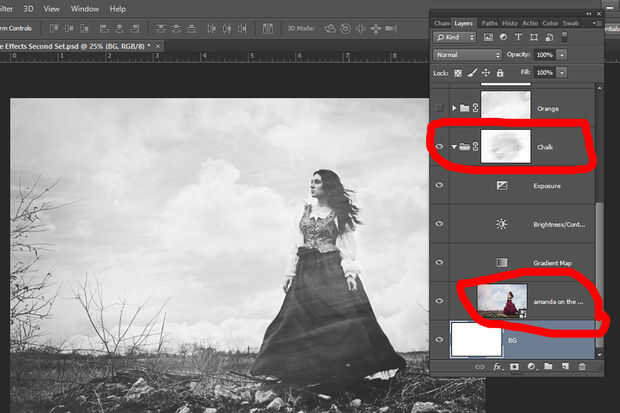This screenshot has width=620, height=413.
Task: Filter layers by adjustment layers icon
Action: coord(503,37)
